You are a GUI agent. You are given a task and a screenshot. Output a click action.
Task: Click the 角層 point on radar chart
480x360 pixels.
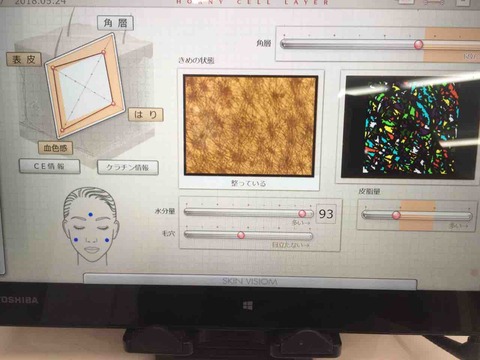pos(104,52)
